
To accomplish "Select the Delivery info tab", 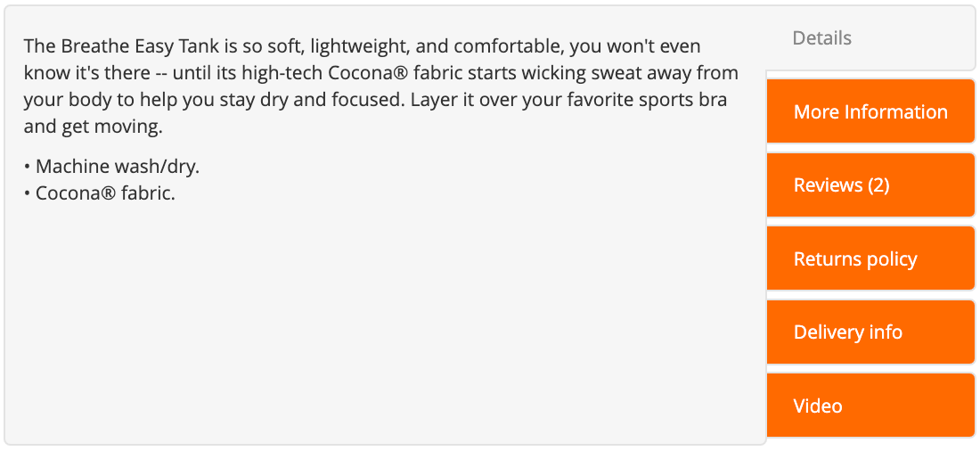I will click(870, 332).
